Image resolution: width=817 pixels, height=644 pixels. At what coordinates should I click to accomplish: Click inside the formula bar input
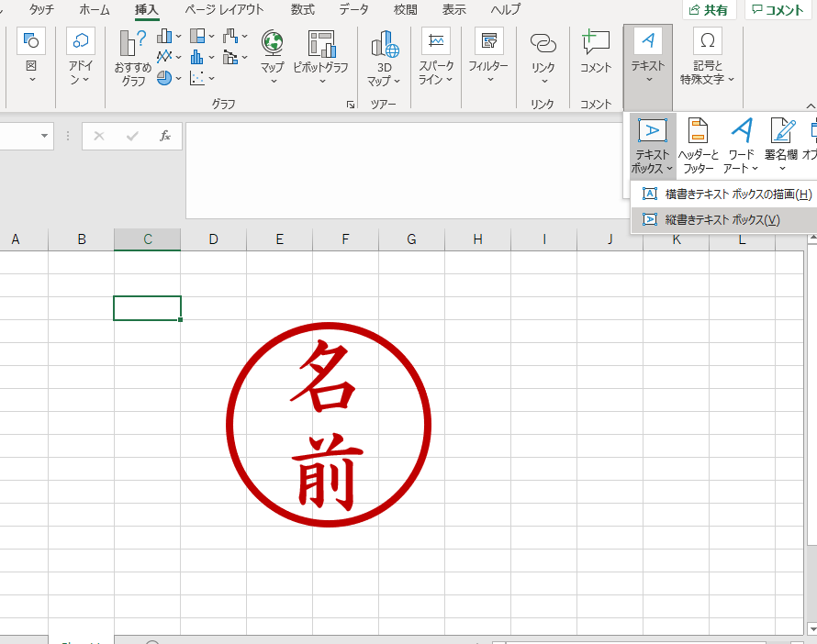404,171
